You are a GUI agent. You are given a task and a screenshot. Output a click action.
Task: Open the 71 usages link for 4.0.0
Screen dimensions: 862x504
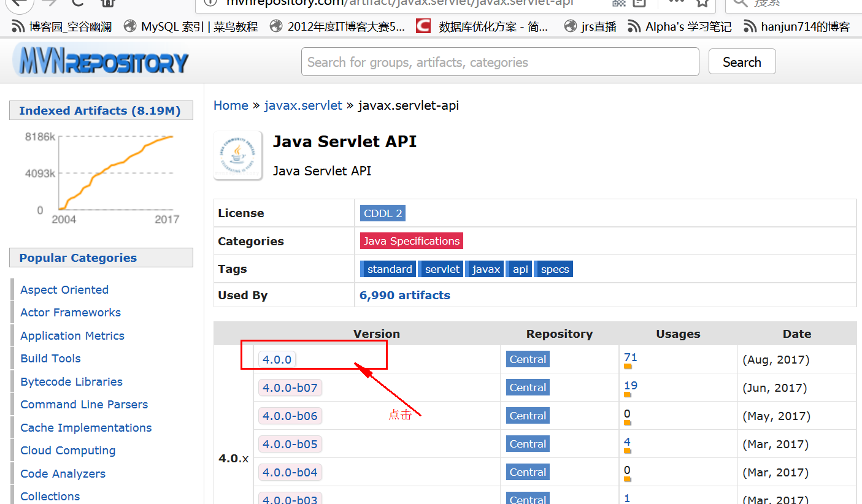(631, 357)
